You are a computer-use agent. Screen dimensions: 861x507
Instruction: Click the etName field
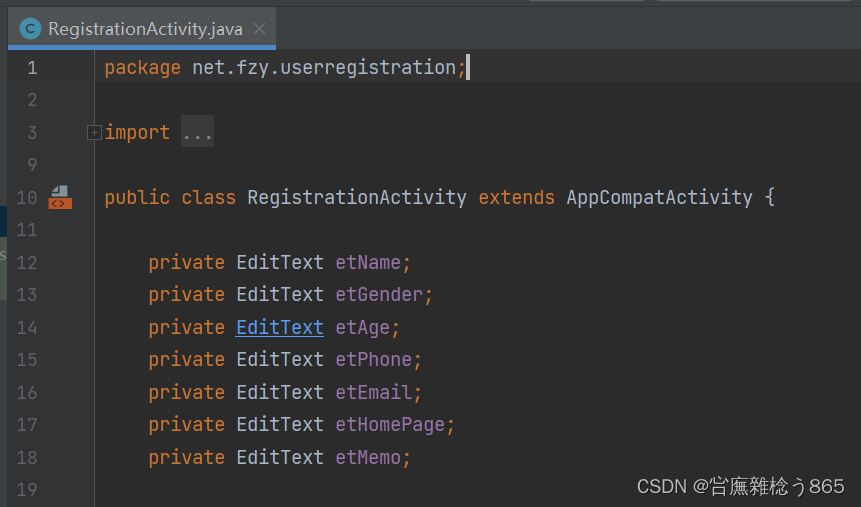point(368,263)
